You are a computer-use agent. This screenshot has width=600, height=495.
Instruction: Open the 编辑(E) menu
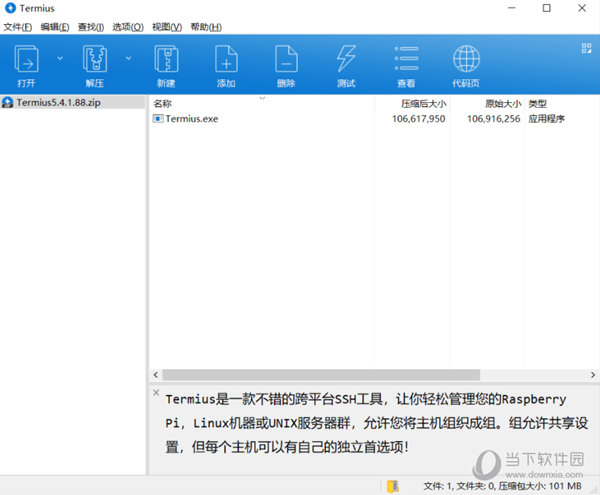coord(55,27)
